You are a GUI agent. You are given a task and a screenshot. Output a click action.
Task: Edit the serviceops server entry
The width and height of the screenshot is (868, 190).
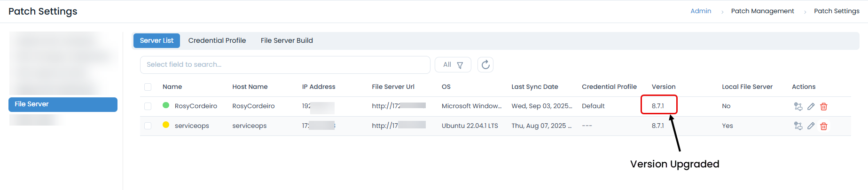(811, 126)
